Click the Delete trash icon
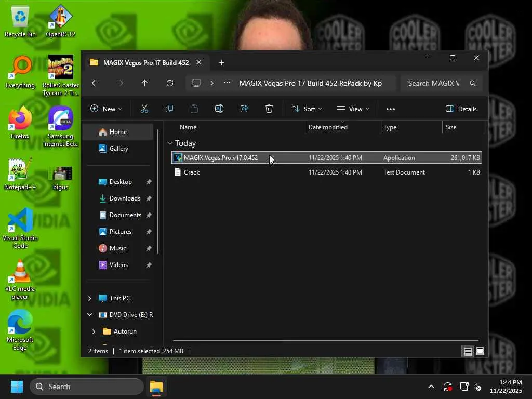This screenshot has height=399, width=532. (269, 109)
